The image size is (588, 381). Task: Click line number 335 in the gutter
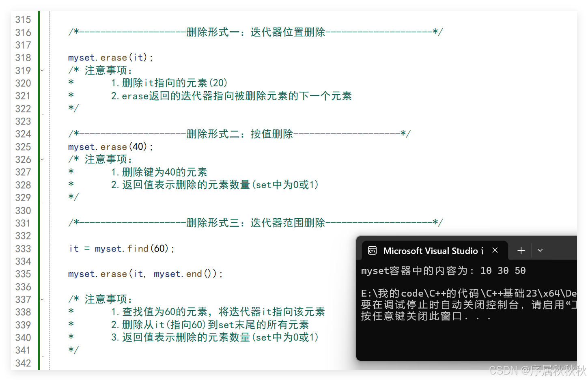click(23, 274)
